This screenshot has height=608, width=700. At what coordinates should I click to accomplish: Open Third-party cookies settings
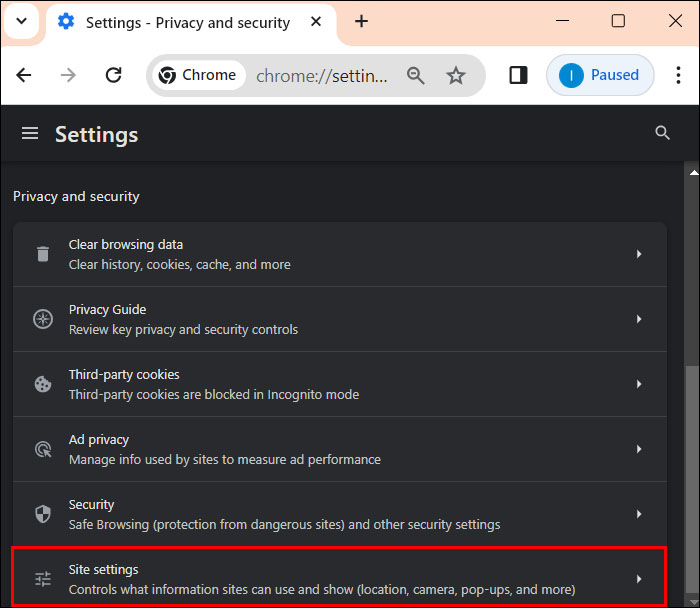[x=340, y=384]
